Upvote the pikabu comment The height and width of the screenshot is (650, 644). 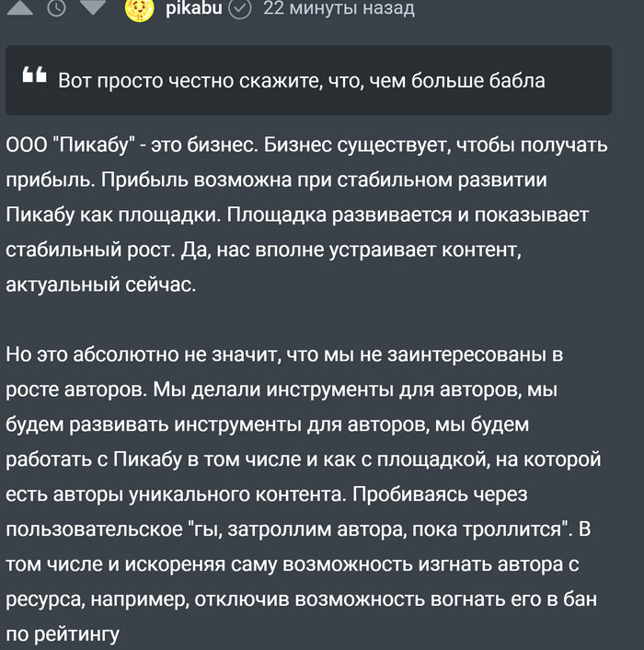21,7
